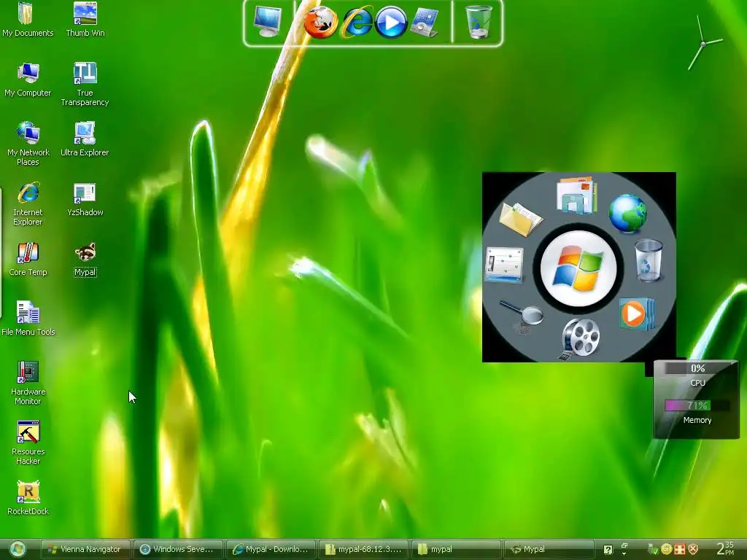Screen dimensions: 747x560
Task: Select the Ultra Explorer shortcut
Action: tap(85, 139)
